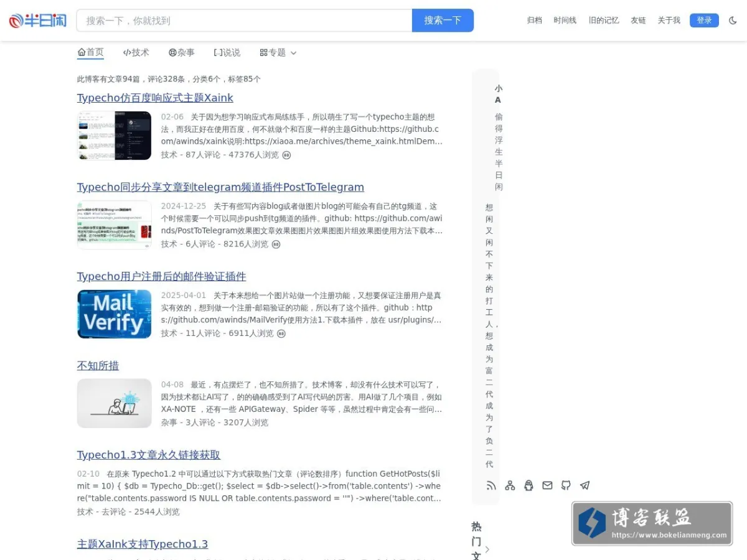The width and height of the screenshot is (747, 560).
Task: Click the 半日闲 site logo
Action: [38, 21]
